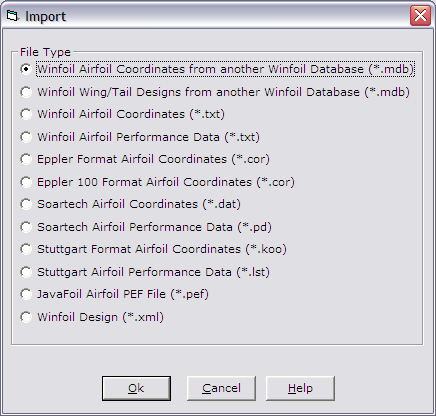Viewport: 436px width, 416px height.
Task: Click the Stuttgart Format Airfoil Coordinates label text
Action: pos(139,249)
